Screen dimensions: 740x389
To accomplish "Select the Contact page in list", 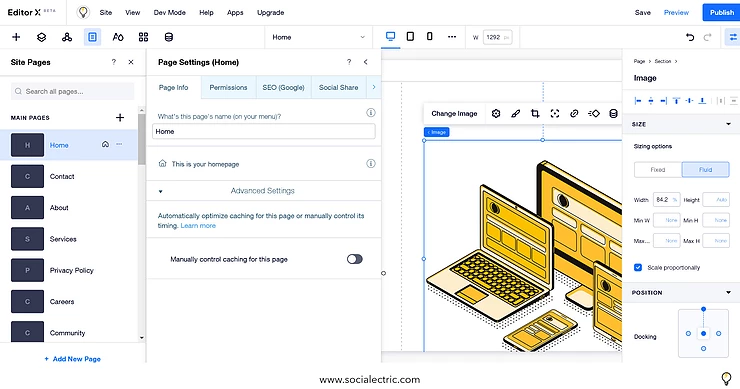I will tap(69, 176).
